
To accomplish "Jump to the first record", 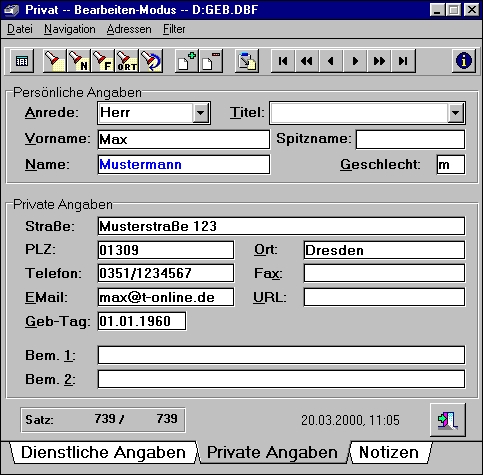I will pyautogui.click(x=283, y=61).
